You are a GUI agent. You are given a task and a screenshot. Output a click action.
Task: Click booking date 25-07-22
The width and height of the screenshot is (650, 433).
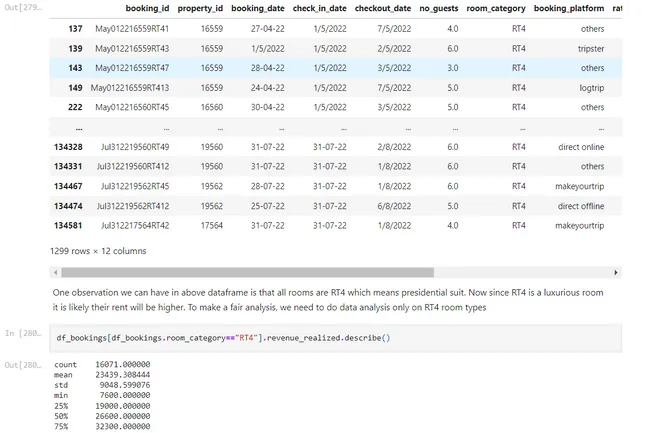[x=268, y=206]
